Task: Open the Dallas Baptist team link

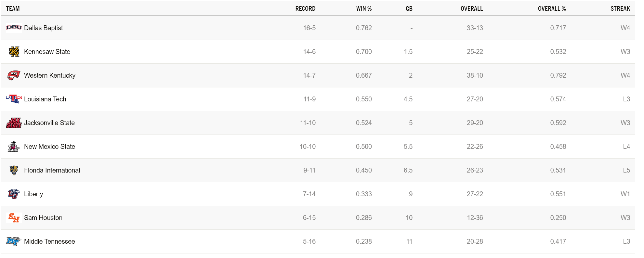Action: [44, 28]
